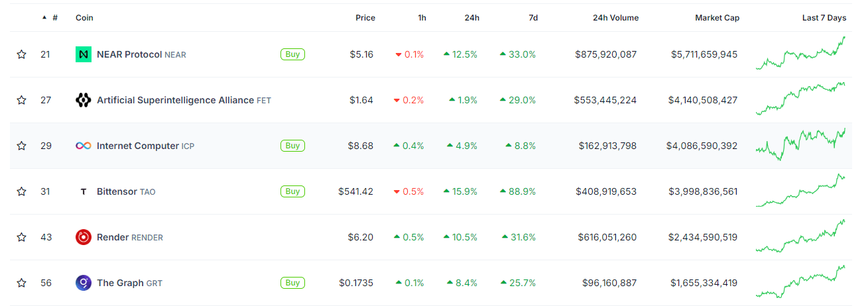Click the red Render coin logo

point(83,237)
